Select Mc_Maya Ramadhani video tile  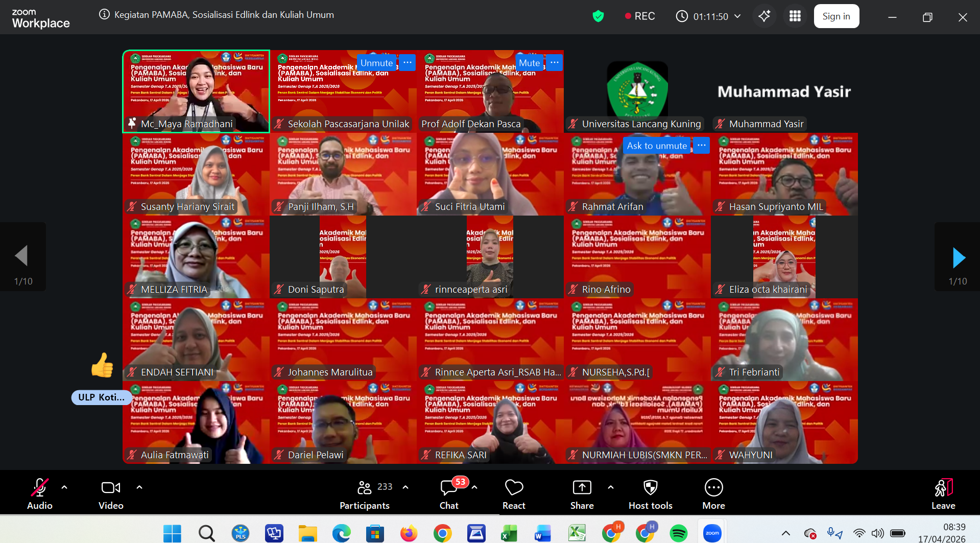[196, 91]
